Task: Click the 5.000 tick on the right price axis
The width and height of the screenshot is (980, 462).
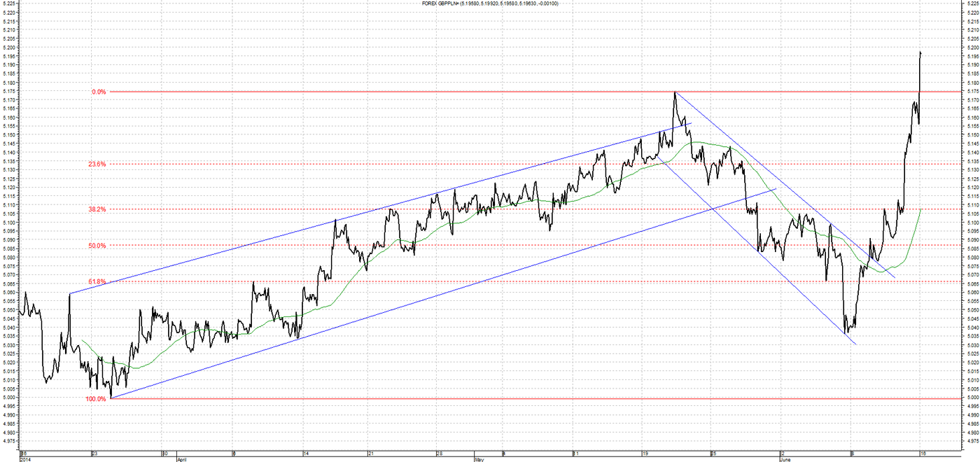Action: pyautogui.click(x=970, y=398)
